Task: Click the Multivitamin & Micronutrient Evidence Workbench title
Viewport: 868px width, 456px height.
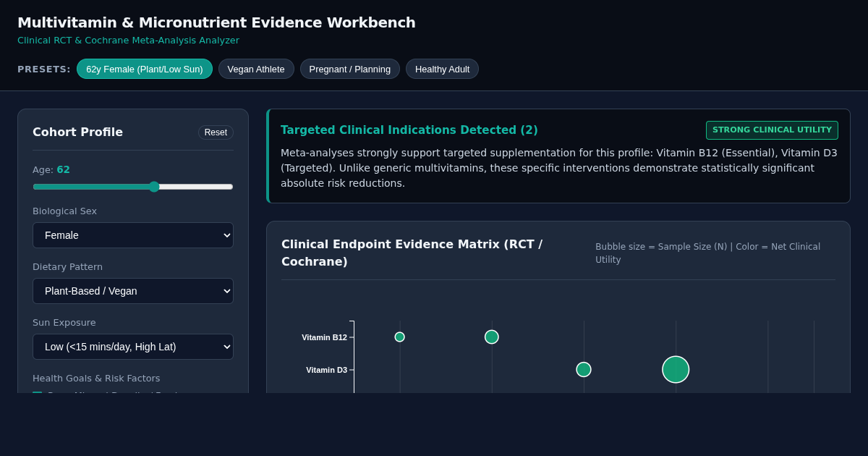Action: tap(216, 22)
